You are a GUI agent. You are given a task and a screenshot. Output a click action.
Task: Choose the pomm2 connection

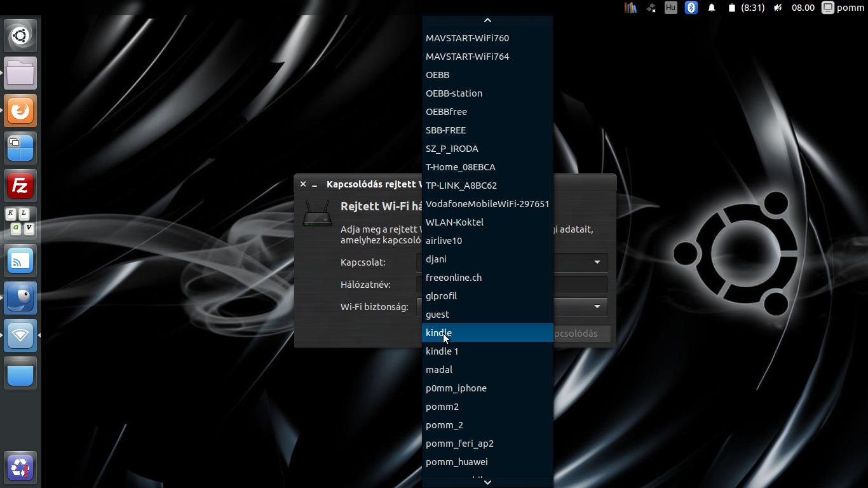(x=488, y=407)
